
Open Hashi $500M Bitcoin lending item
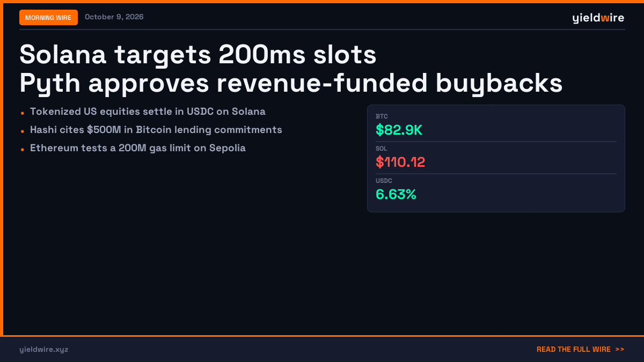156,130
